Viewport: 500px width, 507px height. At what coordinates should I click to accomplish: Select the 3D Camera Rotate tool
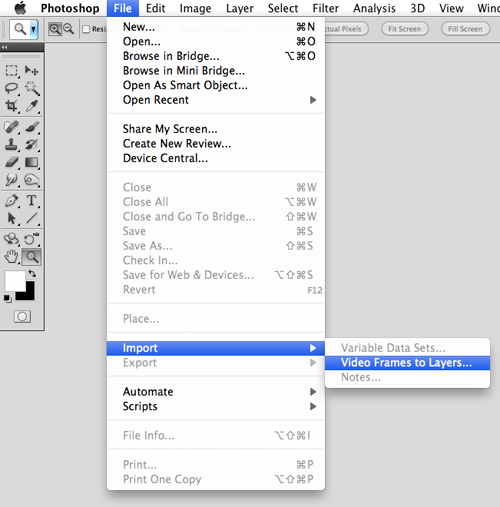coord(32,239)
